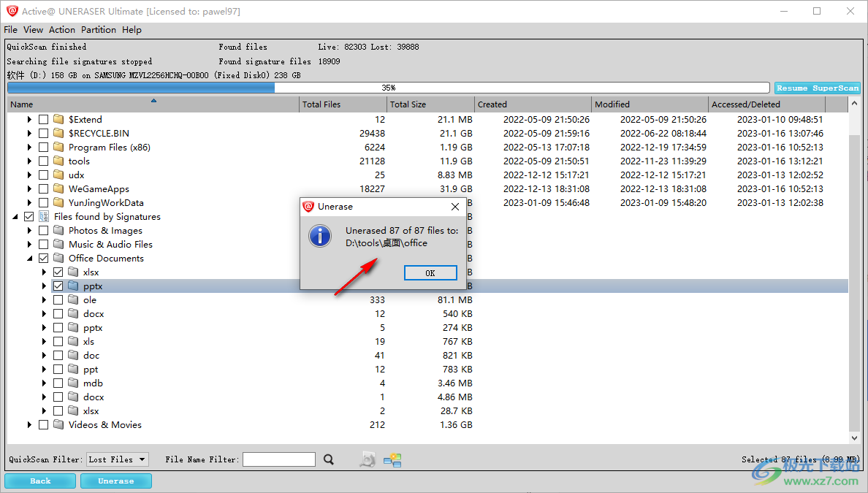Image resolution: width=868 pixels, height=493 pixels.
Task: Click the ppt folder icon
Action: (73, 369)
